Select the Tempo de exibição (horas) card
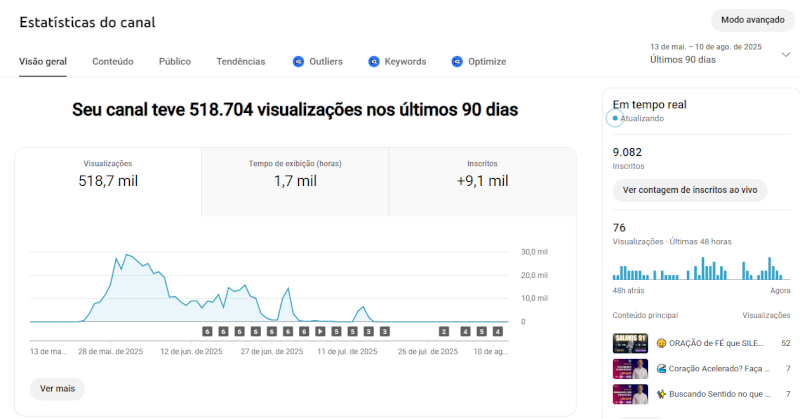 (295, 182)
